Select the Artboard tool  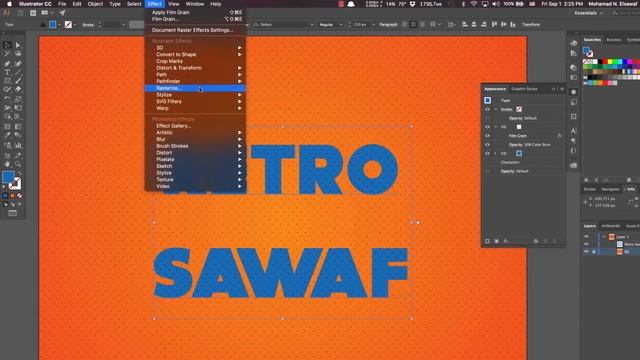tap(7, 156)
